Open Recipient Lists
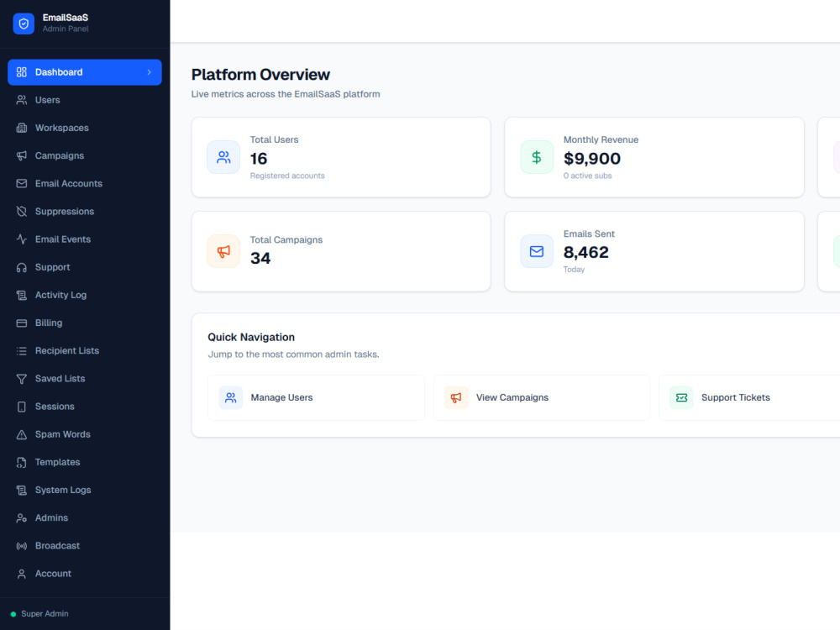 [x=85, y=350]
